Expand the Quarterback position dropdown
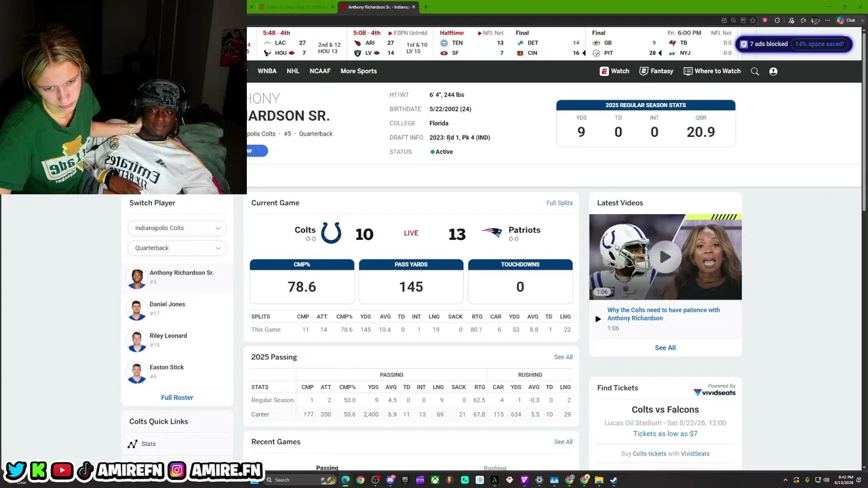 pos(178,248)
